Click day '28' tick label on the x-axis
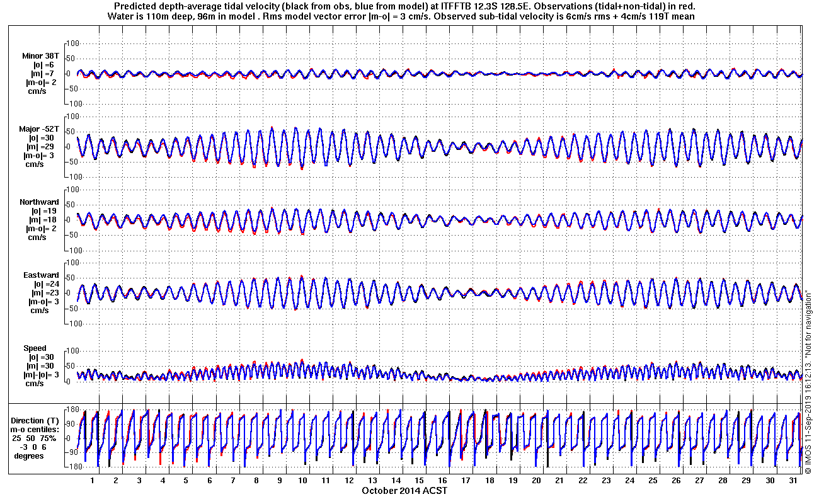The width and height of the screenshot is (819, 504). [723, 480]
